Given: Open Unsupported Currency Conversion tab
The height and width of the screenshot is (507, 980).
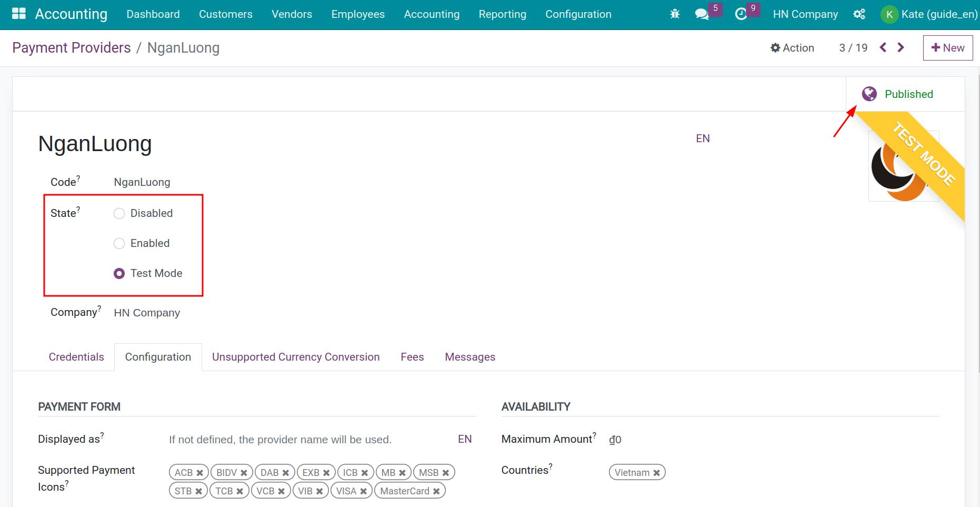Looking at the screenshot, I should [x=296, y=357].
